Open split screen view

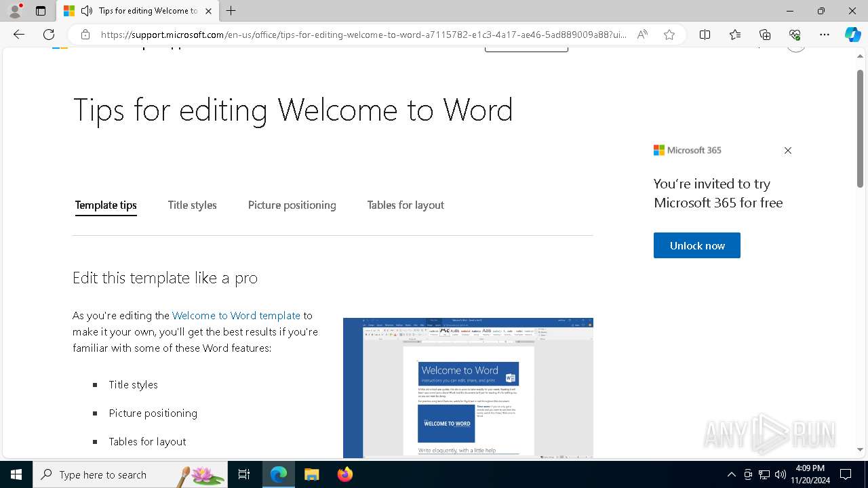pos(705,35)
